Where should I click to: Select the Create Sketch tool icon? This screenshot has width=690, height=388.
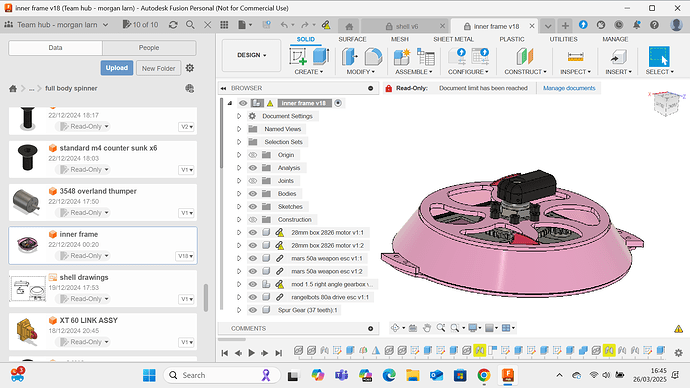tap(298, 57)
